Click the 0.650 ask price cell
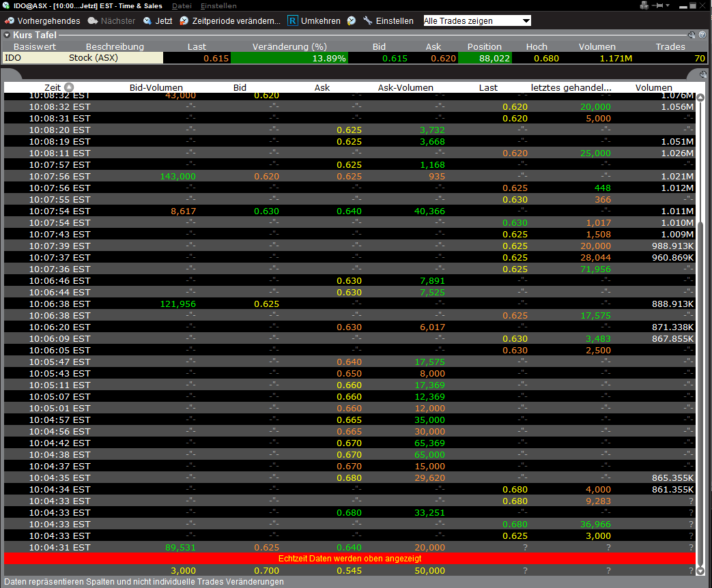 [349, 373]
